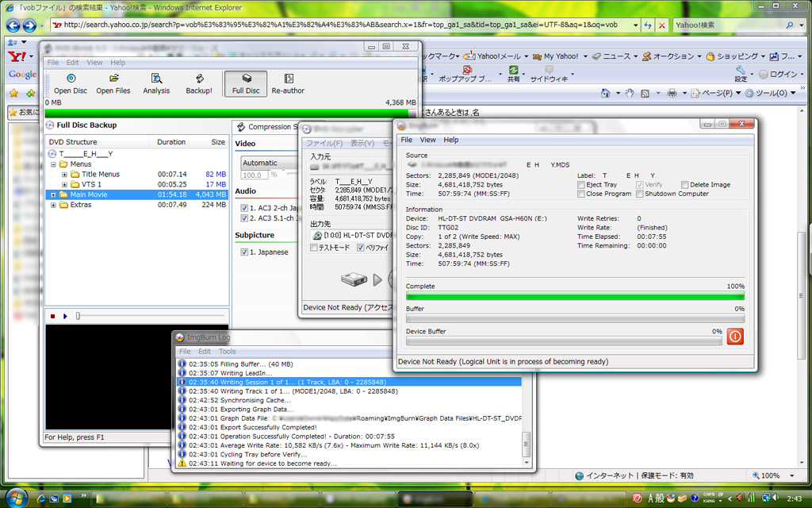
Task: Open the View menu in ImgBurn
Action: 427,140
